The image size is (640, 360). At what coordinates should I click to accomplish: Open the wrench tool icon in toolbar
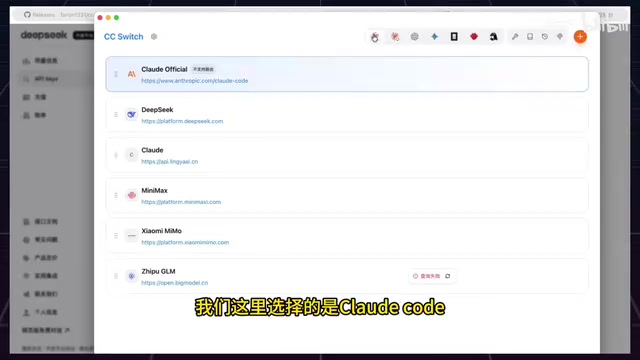point(515,37)
